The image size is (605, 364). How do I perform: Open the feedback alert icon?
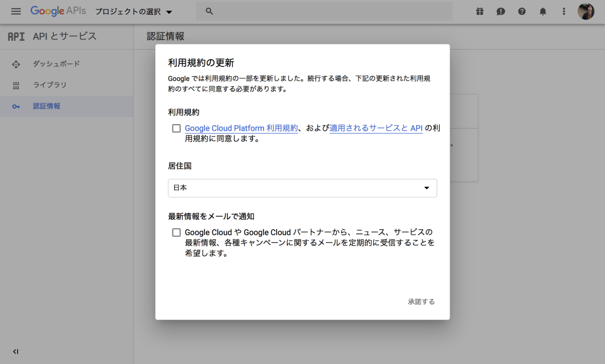tap(500, 11)
